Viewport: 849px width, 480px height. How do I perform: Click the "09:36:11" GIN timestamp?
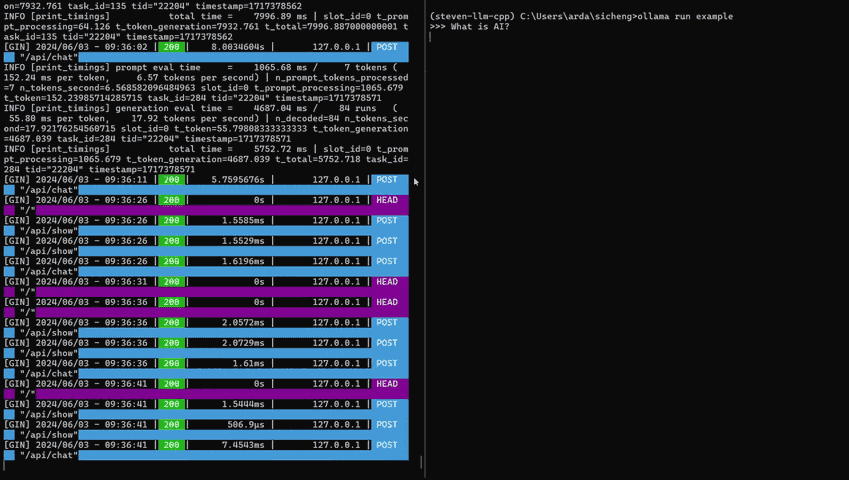pyautogui.click(x=126, y=180)
